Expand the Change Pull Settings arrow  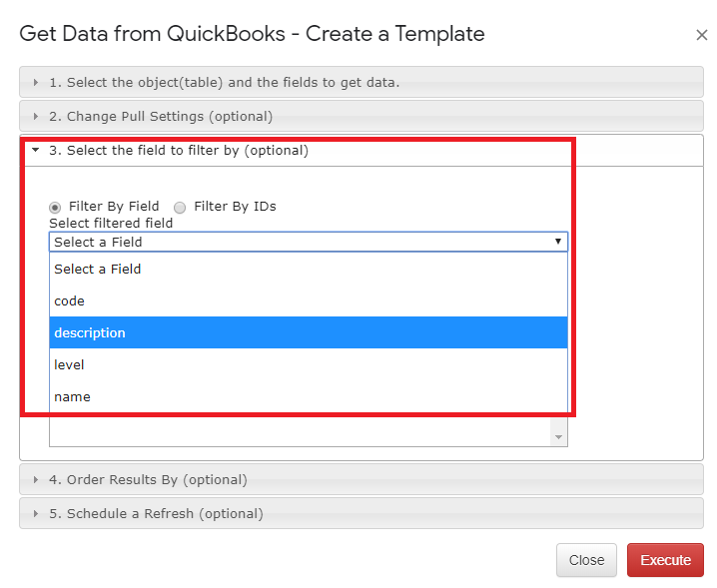click(36, 116)
